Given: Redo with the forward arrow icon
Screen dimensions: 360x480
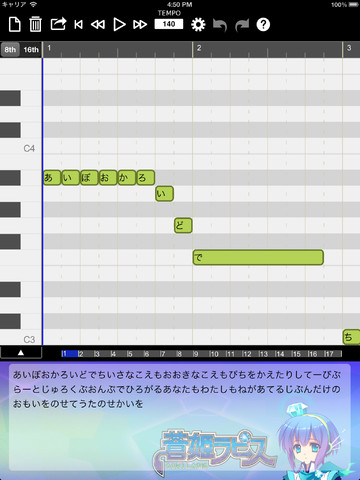Looking at the screenshot, I should 242,25.
